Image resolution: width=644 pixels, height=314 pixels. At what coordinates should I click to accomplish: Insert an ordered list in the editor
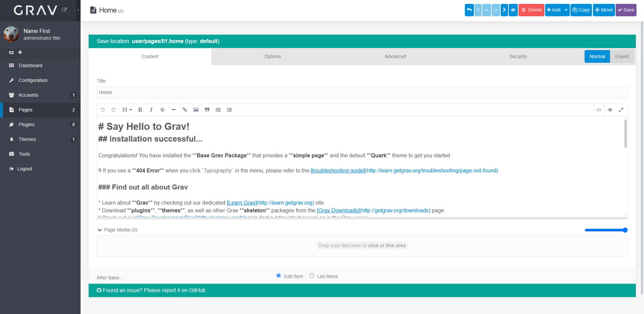click(x=229, y=109)
